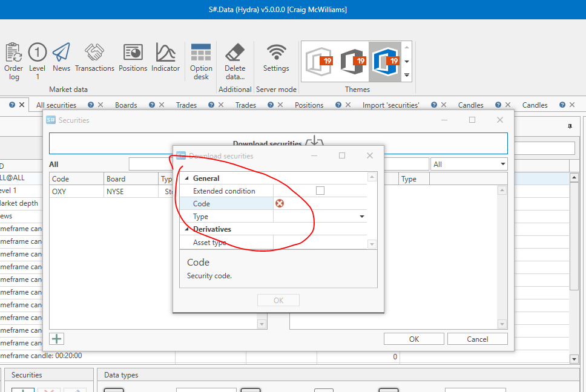Confirm with OK in Securities window
The width and height of the screenshot is (586, 392).
[413, 339]
